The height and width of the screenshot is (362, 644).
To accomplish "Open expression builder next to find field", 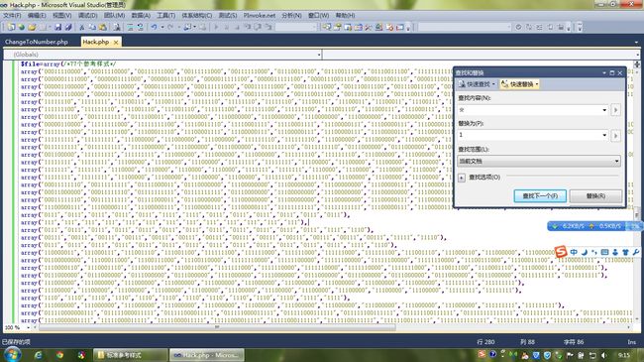I will coord(615,110).
